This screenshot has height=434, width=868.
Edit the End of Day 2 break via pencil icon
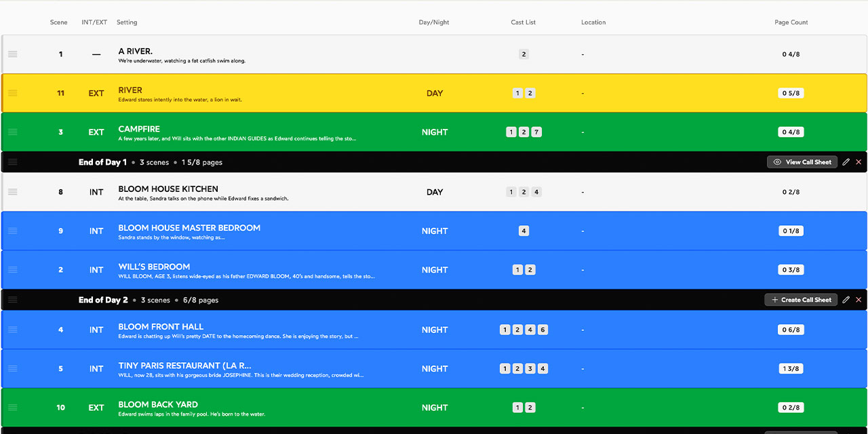(x=846, y=300)
